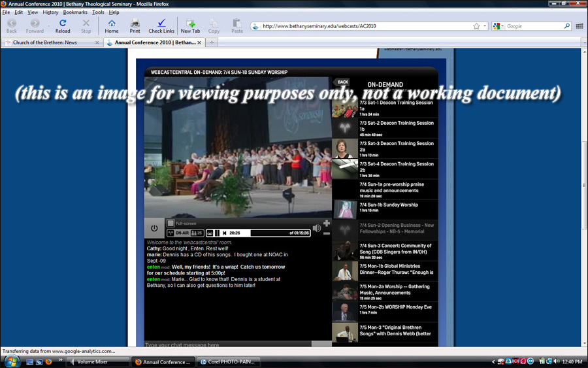
Task: Click the on-demand tape icon in the player
Action: tap(210, 233)
